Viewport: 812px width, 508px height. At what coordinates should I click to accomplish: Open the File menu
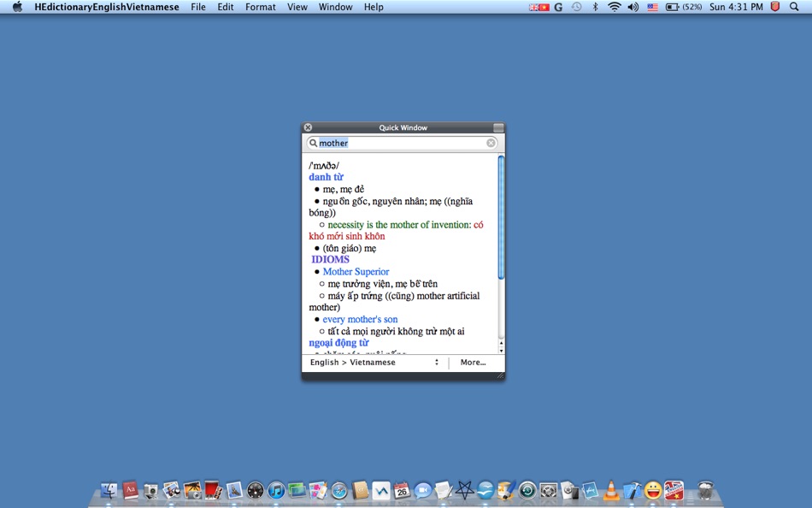[x=197, y=7]
